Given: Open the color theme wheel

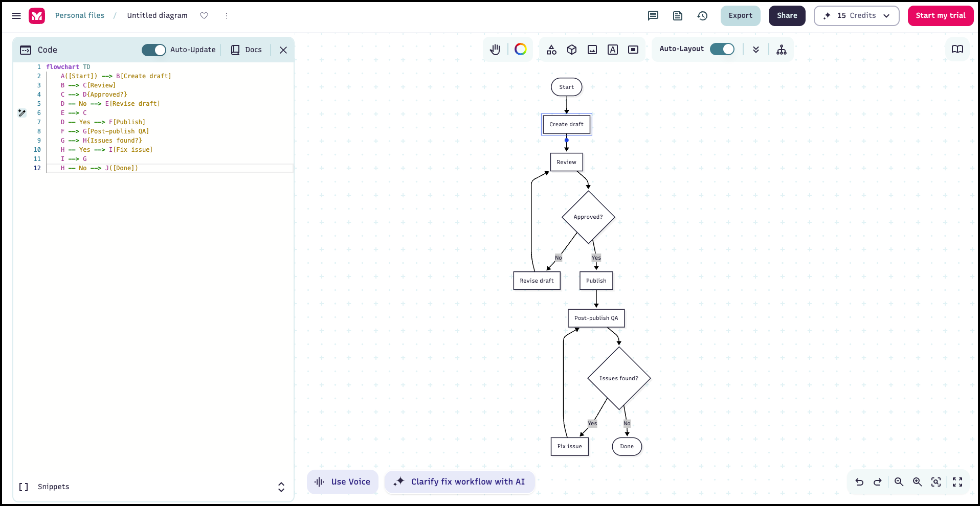Looking at the screenshot, I should [521, 49].
